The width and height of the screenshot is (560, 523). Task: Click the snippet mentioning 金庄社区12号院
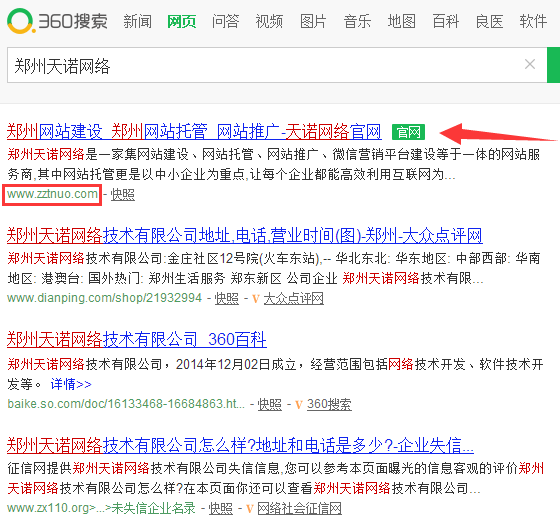tap(274, 268)
